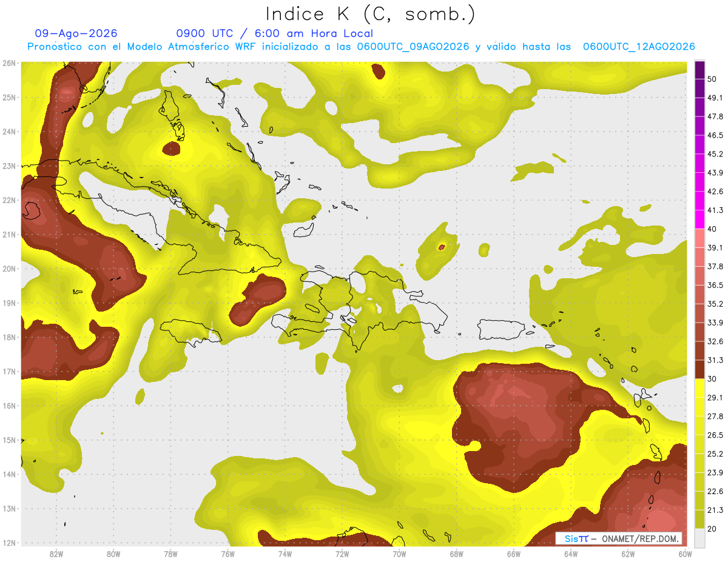Click the latitude label "16N"
The height and width of the screenshot is (562, 728).
tap(9, 406)
